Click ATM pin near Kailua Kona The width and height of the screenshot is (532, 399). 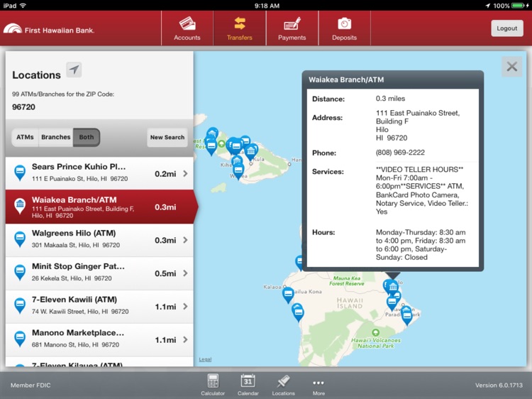click(x=288, y=295)
